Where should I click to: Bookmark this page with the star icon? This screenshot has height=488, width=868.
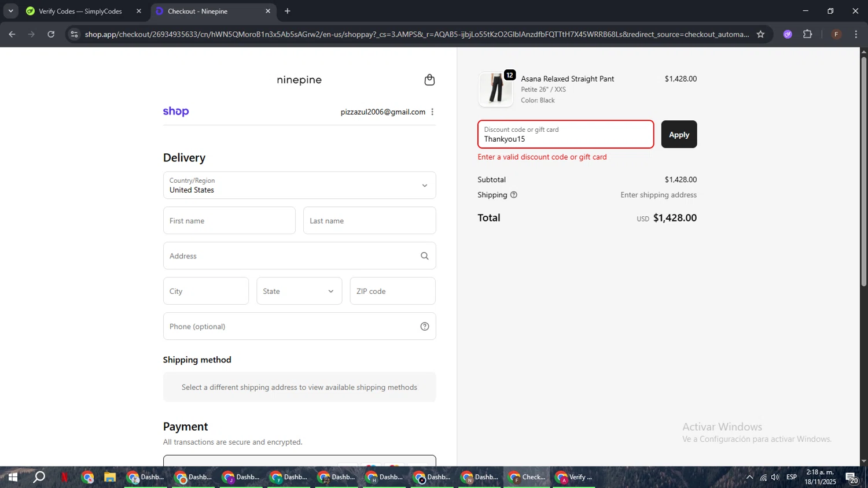[x=760, y=34]
